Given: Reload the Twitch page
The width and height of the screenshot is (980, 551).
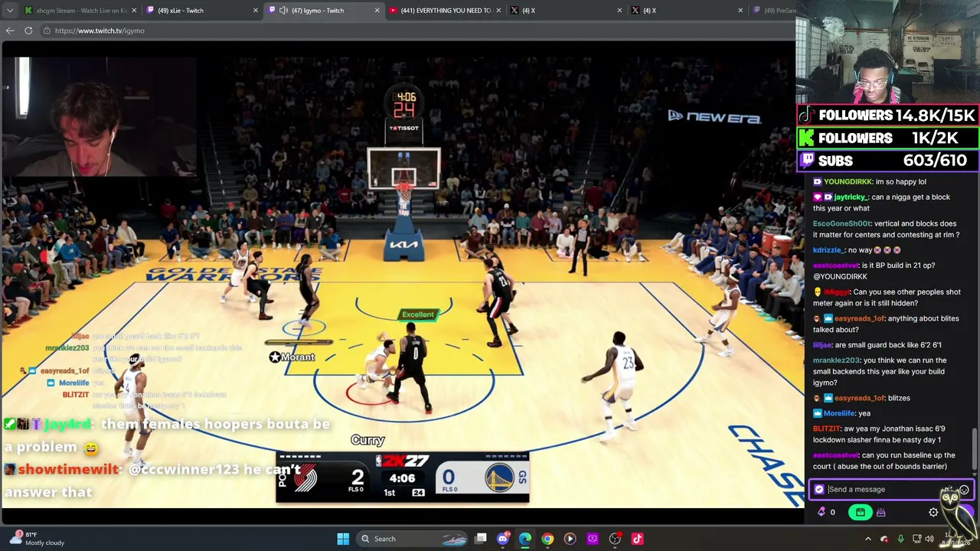Looking at the screenshot, I should click(28, 31).
